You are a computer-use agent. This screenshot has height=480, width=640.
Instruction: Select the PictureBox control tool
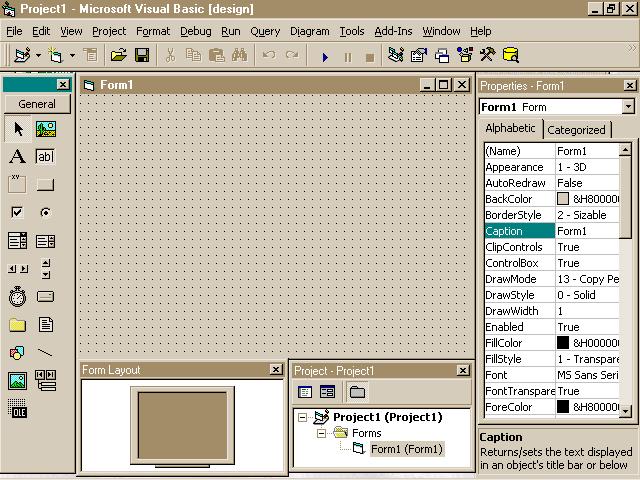tap(46, 129)
